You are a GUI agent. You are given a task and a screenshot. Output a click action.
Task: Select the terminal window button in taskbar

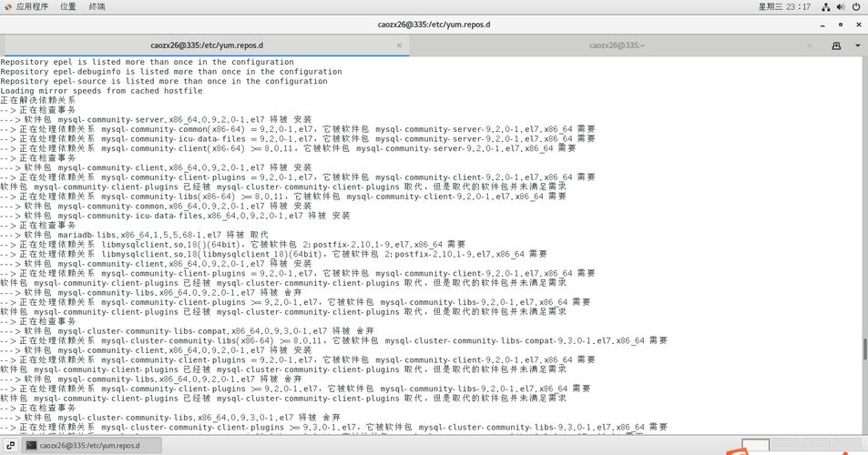pyautogui.click(x=92, y=445)
